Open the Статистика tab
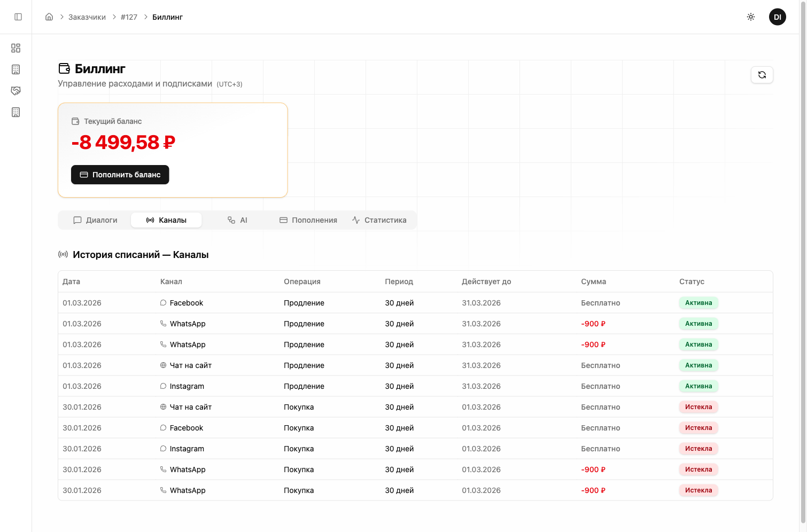Screen dimensions: 807x532 379,220
